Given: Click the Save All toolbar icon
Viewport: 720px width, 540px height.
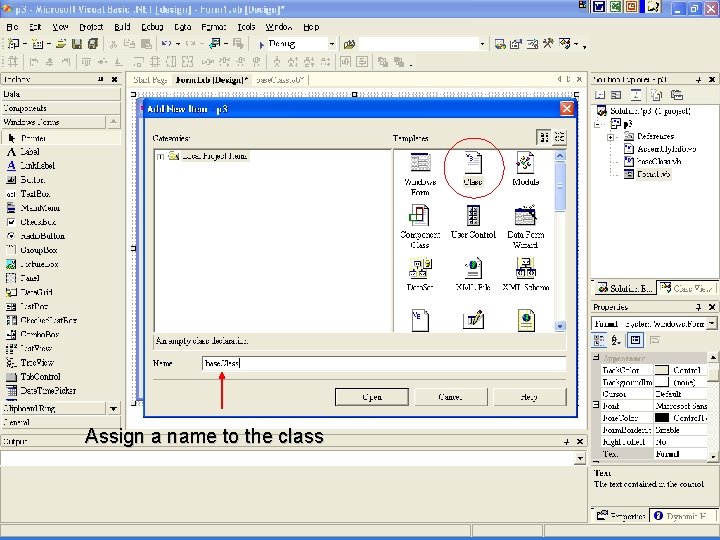Looking at the screenshot, I should point(93,44).
